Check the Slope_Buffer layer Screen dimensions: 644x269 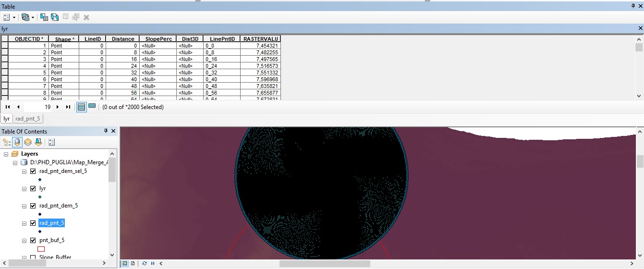coord(33,257)
